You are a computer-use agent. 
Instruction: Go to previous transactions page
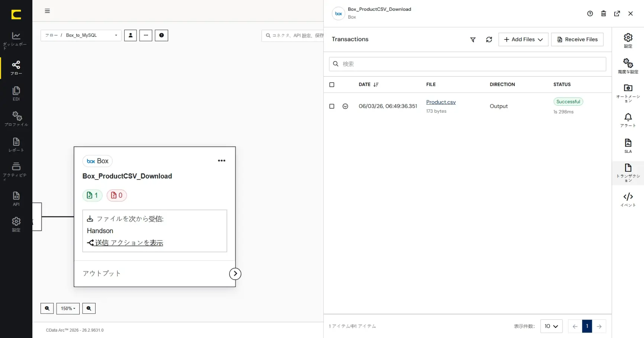point(575,326)
